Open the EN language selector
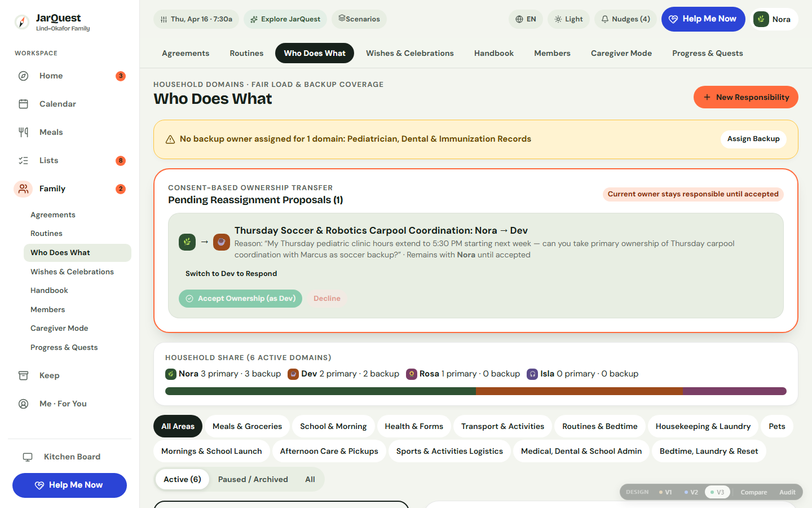This screenshot has width=812, height=508. 526,19
